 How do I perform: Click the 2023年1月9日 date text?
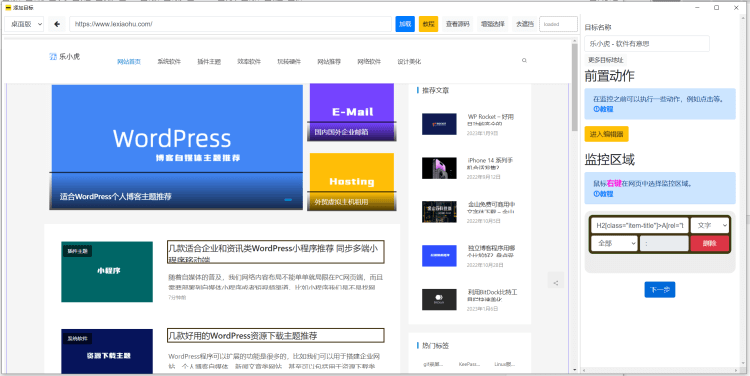click(482, 133)
